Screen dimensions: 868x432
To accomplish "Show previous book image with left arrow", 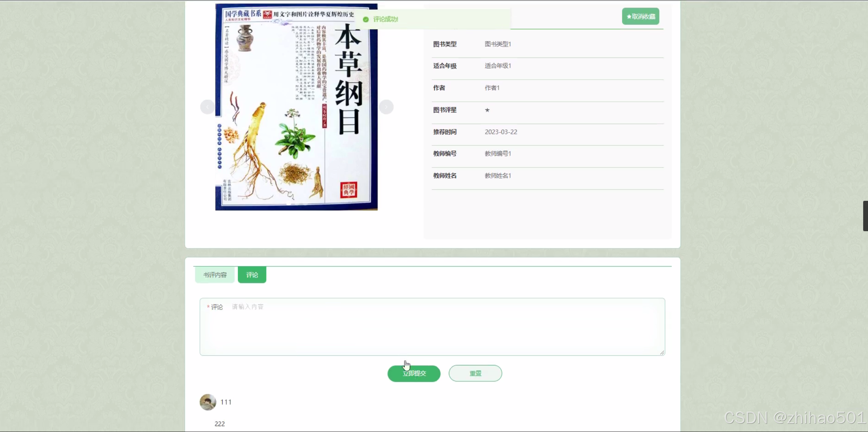I will click(x=207, y=107).
